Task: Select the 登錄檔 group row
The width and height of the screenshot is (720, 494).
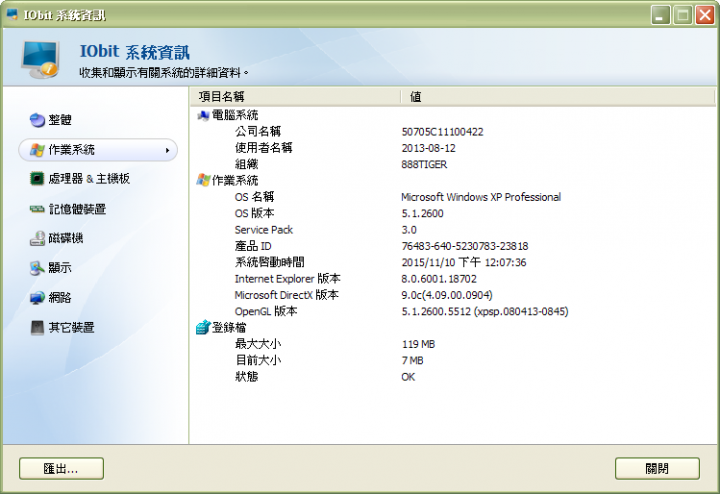Action: 453,327
